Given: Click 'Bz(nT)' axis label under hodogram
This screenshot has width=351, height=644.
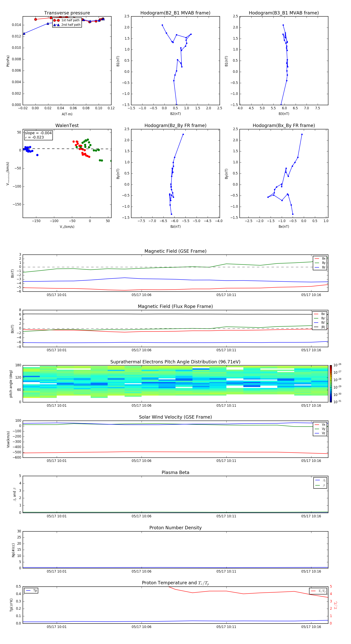Looking at the screenshot, I should (x=175, y=227).
